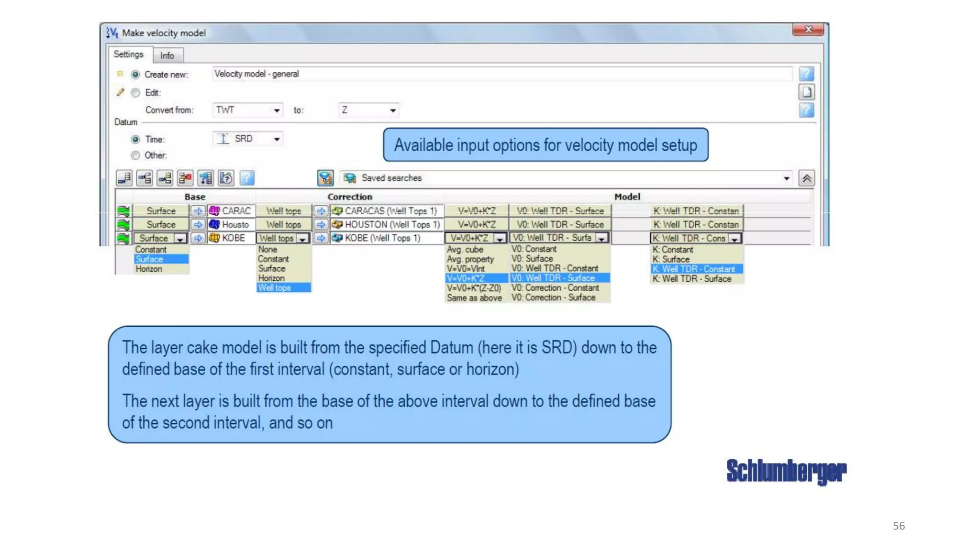
Task: Click blue arrow beside CARAC surface
Action: (198, 211)
